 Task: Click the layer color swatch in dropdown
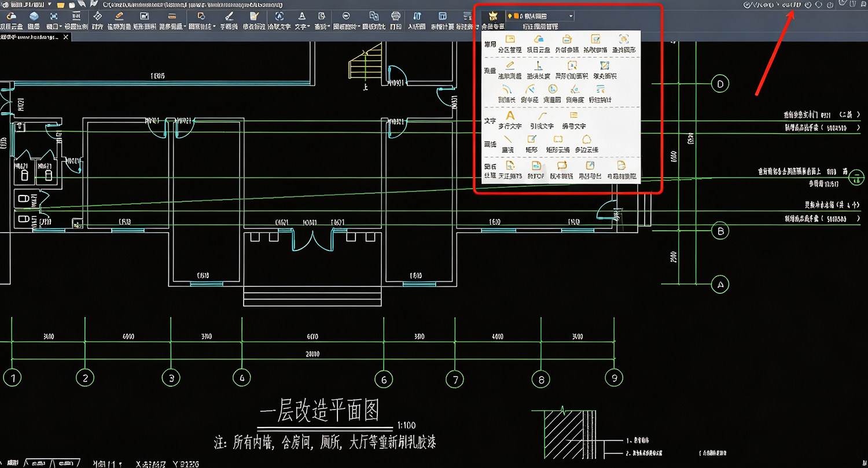tap(516, 16)
